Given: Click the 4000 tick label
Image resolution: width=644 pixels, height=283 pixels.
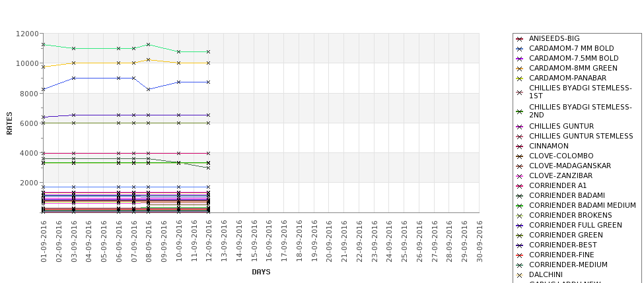Looking at the screenshot, I should pos(30,153).
